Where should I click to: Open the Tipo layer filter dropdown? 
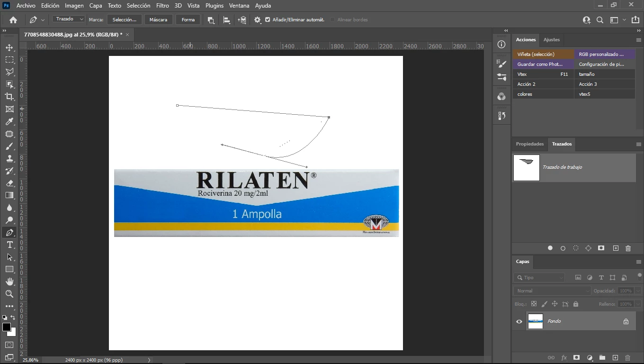coord(539,278)
